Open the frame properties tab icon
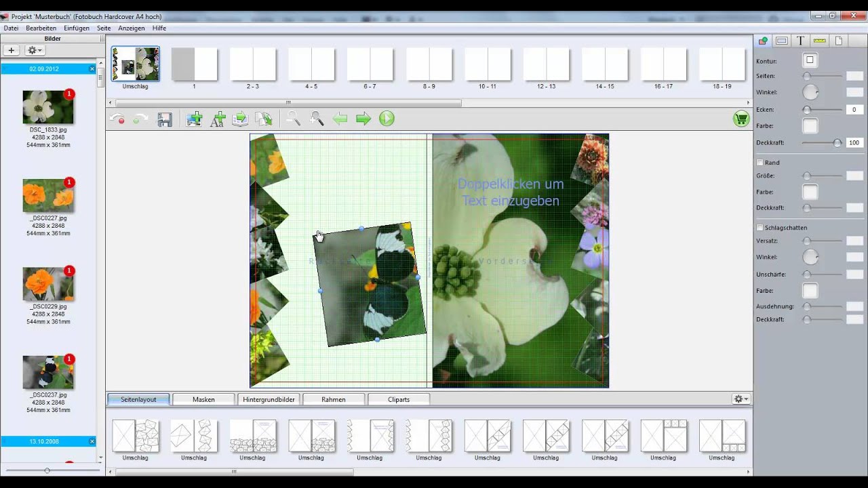868x488 pixels. click(x=782, y=41)
